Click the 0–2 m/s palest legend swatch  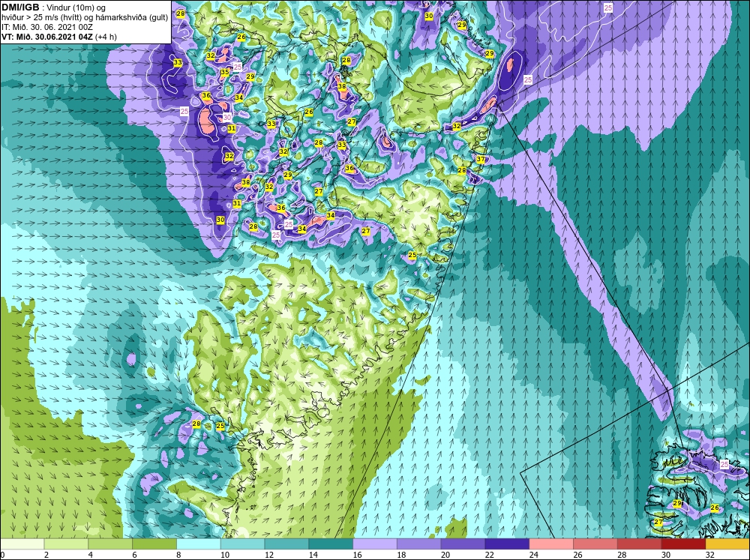click(x=22, y=544)
